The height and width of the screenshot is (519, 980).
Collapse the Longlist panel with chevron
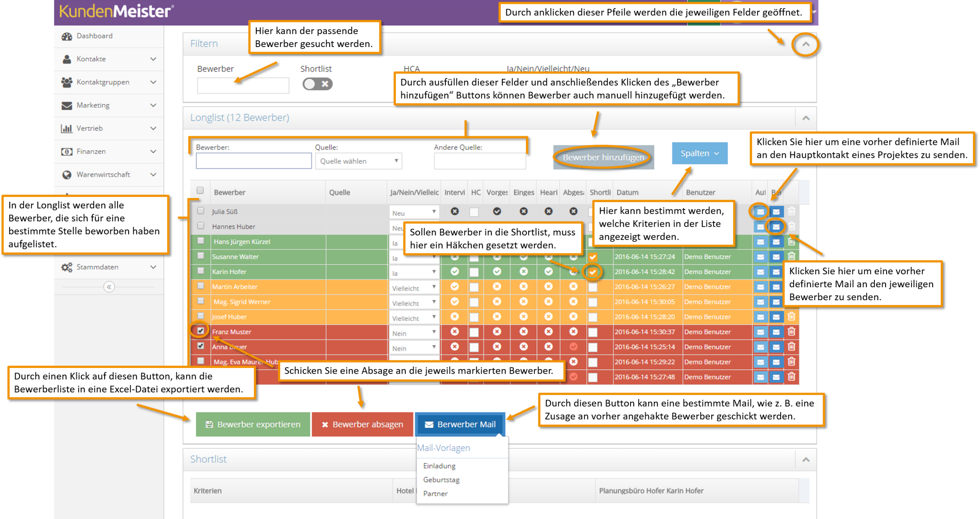click(806, 118)
